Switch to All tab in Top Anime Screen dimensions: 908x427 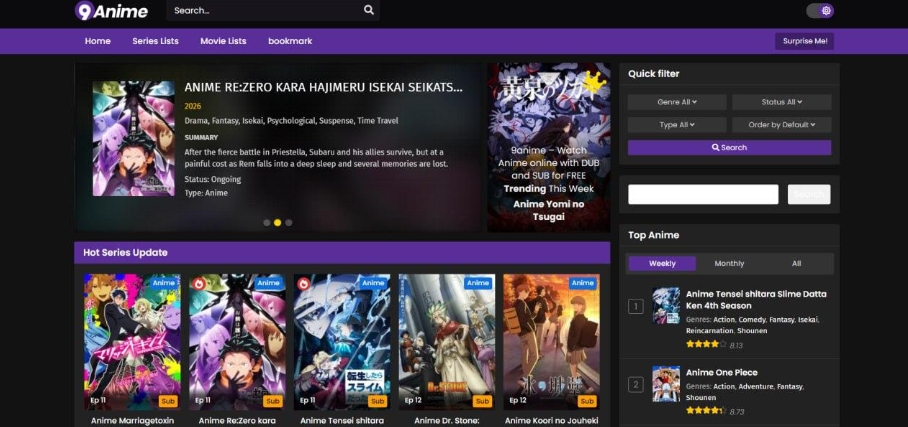(x=796, y=264)
